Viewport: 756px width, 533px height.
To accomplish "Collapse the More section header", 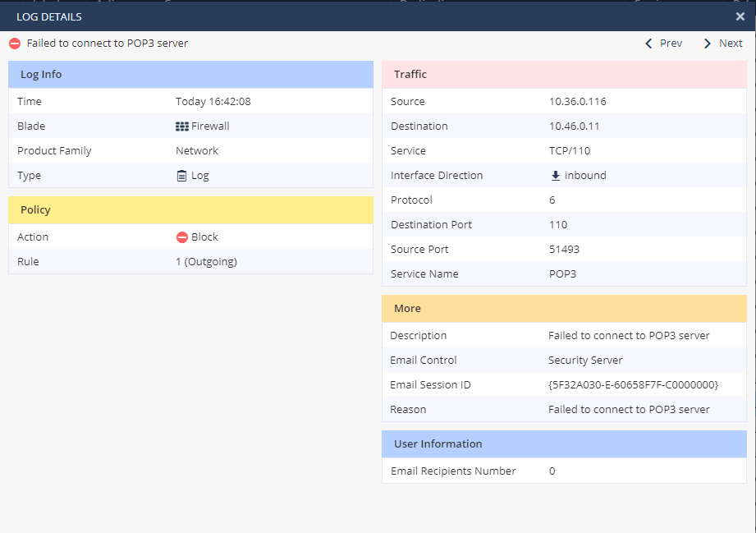I will coord(564,308).
